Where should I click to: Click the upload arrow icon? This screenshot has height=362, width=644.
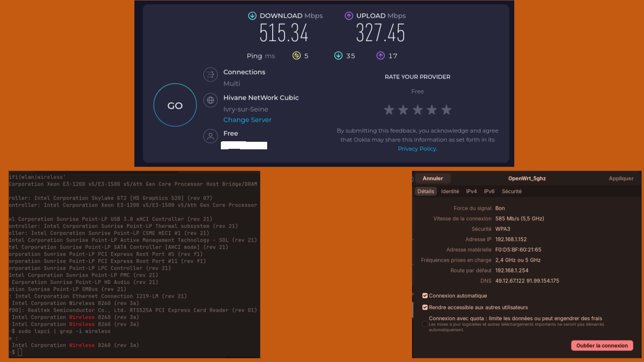(349, 16)
